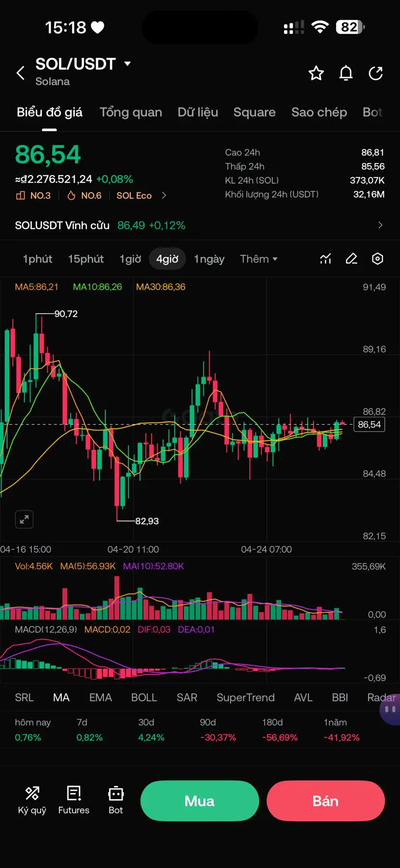Tap 1năm -41,92% performance

point(342,730)
